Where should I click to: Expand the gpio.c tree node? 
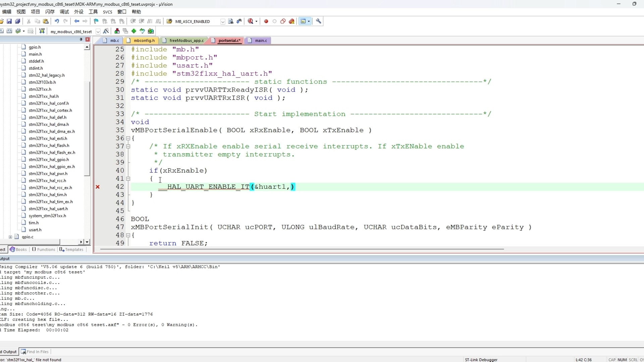(10, 237)
